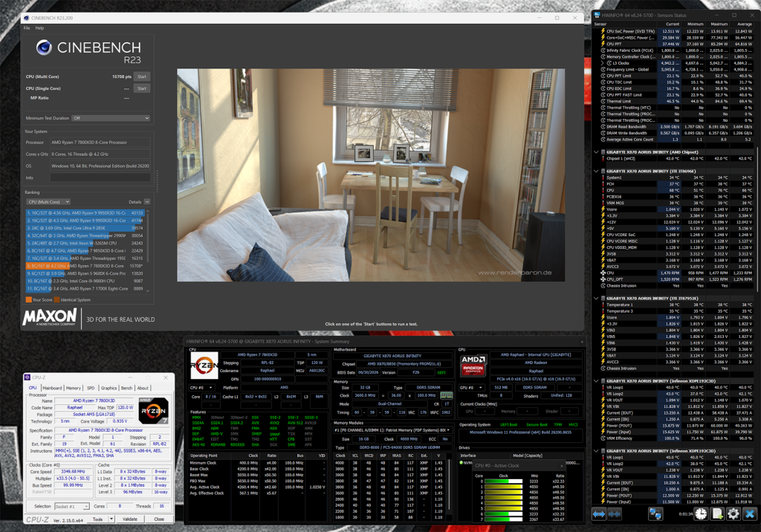Click the Cinebench R23 sphere logo
761x532 pixels.
click(44, 48)
